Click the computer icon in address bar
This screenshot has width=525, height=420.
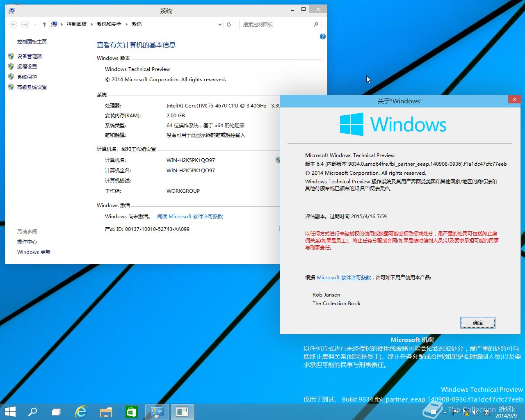click(54, 24)
